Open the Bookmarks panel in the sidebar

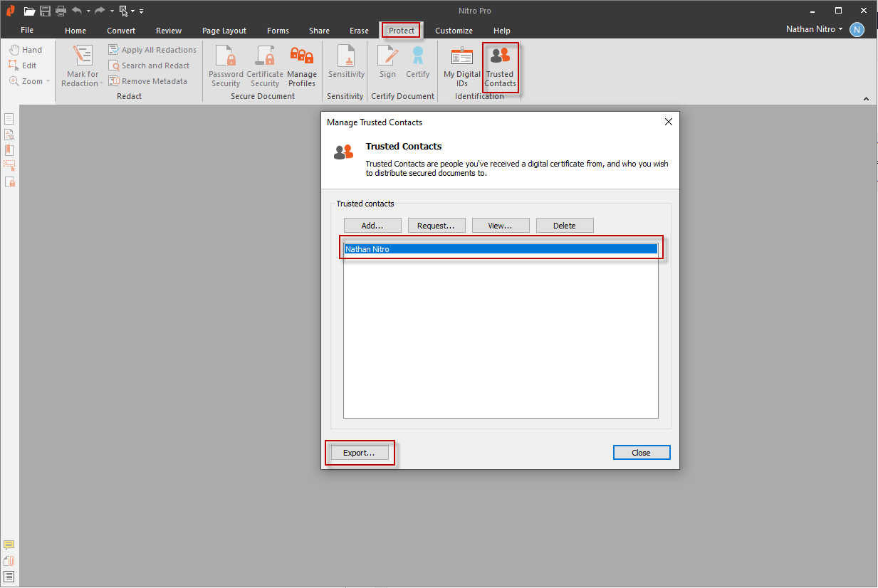(9, 149)
